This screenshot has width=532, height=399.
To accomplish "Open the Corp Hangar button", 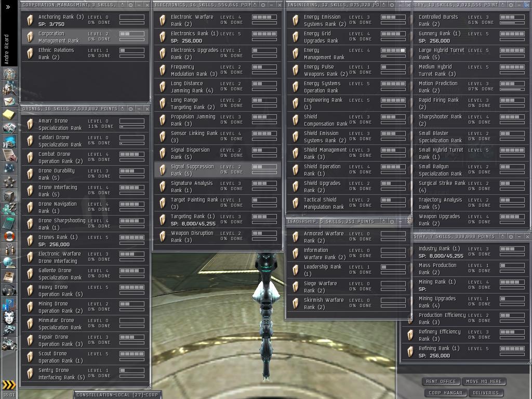I will pos(445,393).
